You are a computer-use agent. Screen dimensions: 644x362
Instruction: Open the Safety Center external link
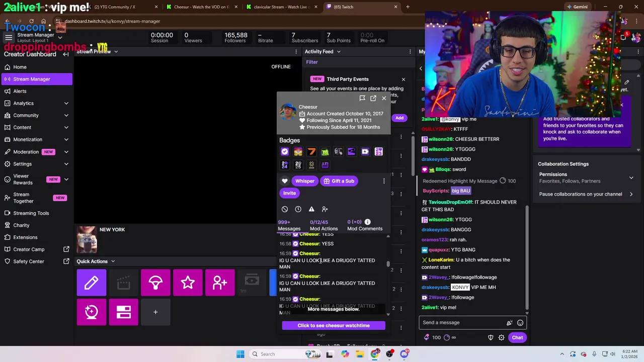click(x=36, y=261)
